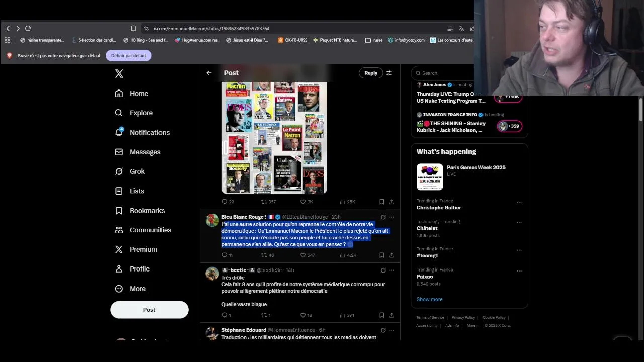
Task: Open Premium in sidebar
Action: click(x=136, y=249)
